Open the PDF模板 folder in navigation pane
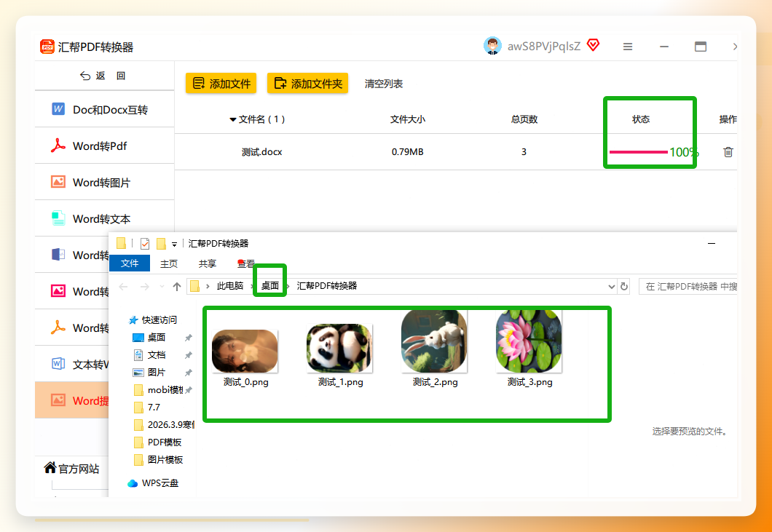Viewport: 772px width, 532px height. [x=165, y=442]
